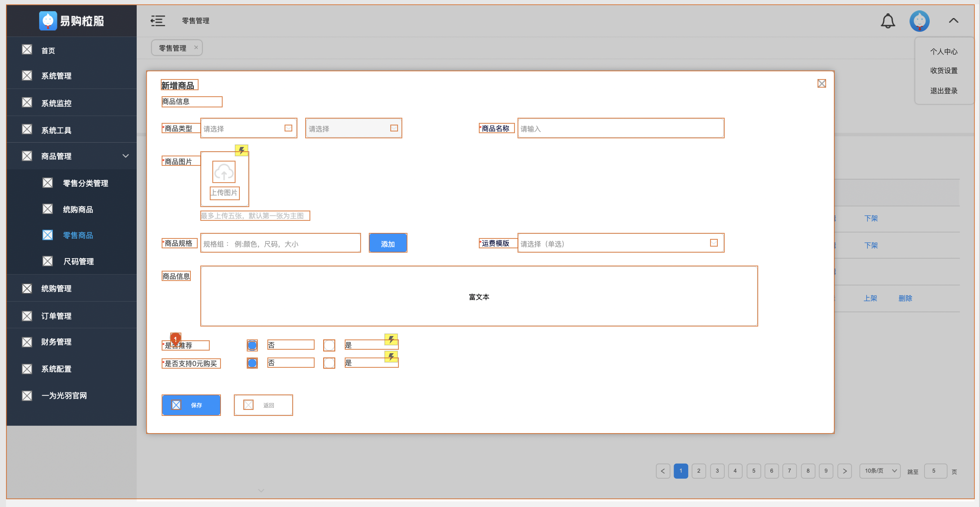The height and width of the screenshot is (507, 980).
Task: Click the icon inside 返回 button
Action: click(248, 405)
